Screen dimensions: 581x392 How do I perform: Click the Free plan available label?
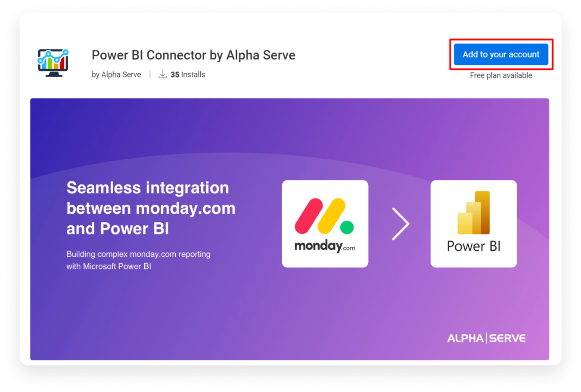(x=501, y=75)
